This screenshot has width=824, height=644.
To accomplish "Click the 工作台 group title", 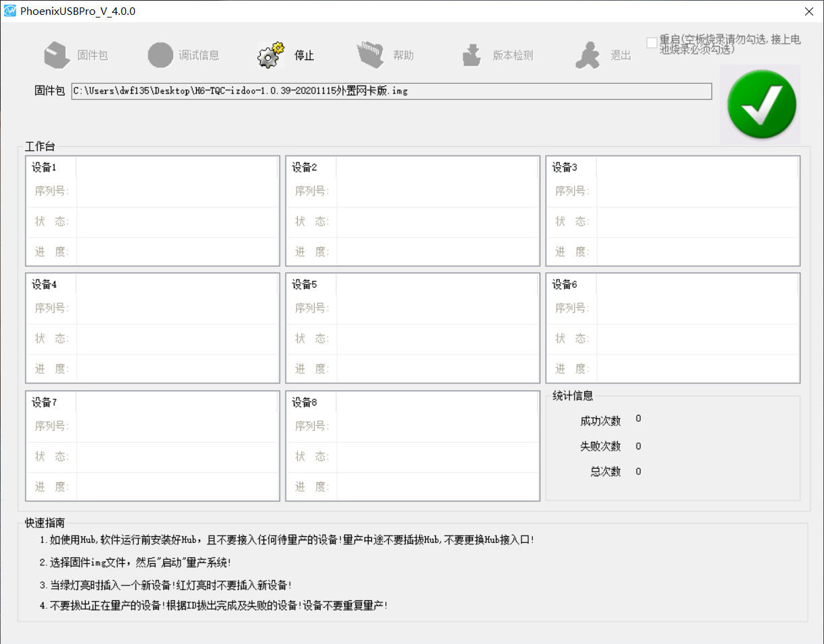I will coord(40,147).
